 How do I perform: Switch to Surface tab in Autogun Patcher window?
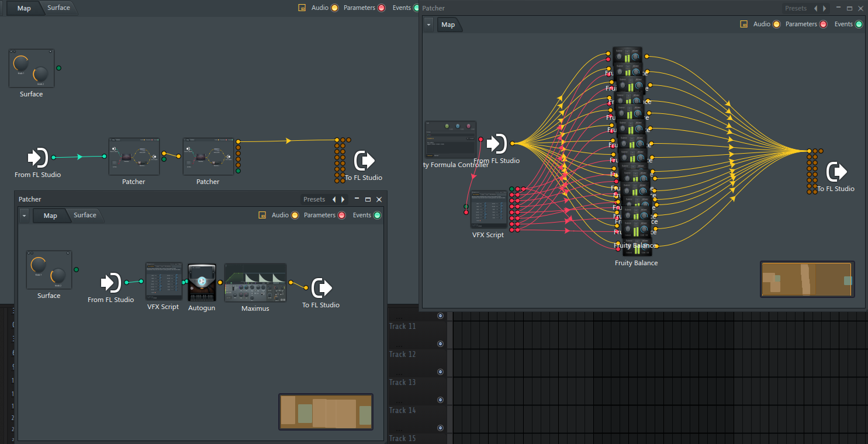point(85,216)
